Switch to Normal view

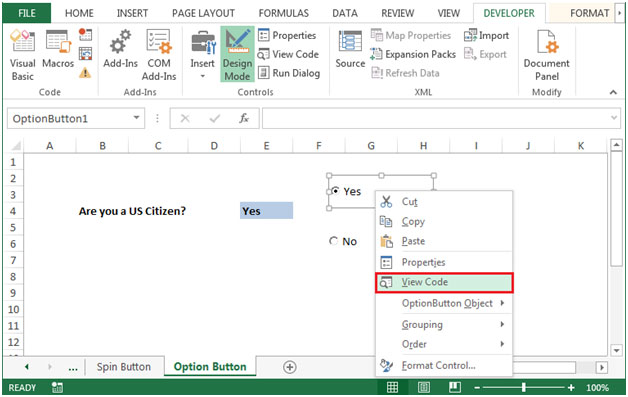(392, 387)
